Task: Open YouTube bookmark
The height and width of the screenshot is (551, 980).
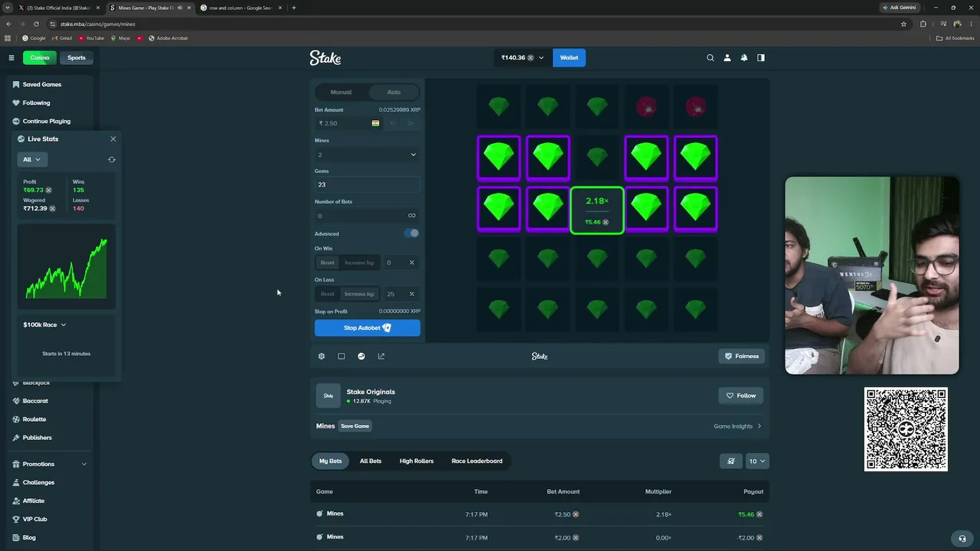Action: 91,37
